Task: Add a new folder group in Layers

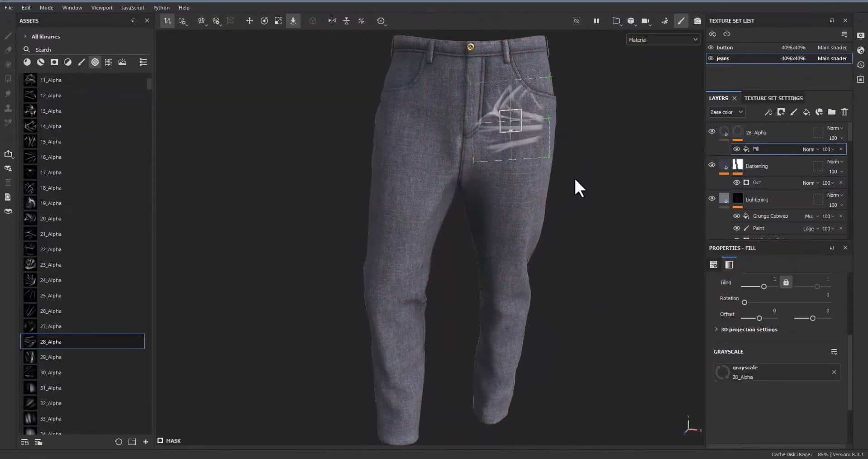Action: [831, 112]
